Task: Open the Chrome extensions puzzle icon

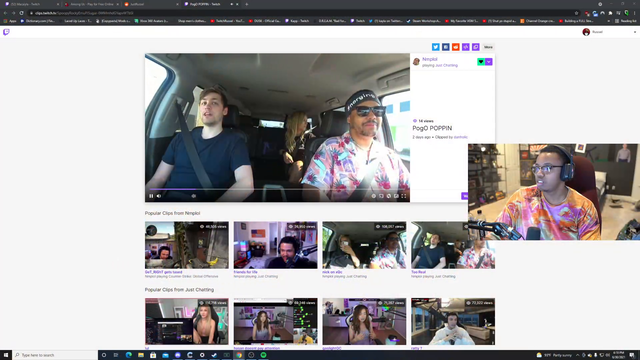Action: click(x=611, y=13)
